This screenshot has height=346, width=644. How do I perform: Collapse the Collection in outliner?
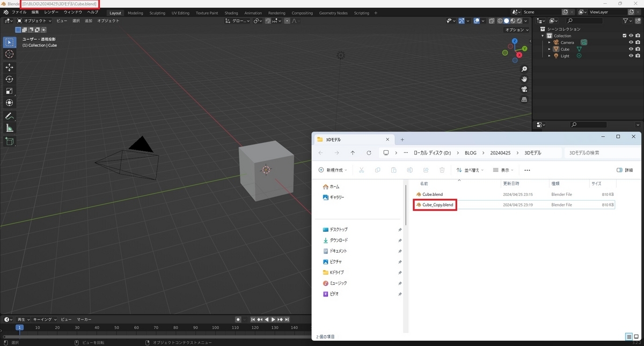point(543,36)
